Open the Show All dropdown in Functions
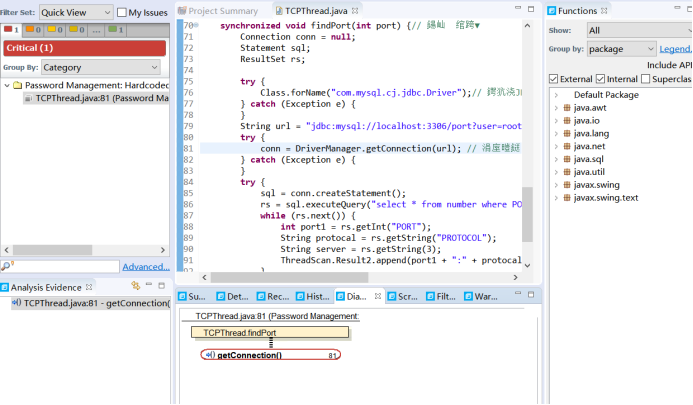Screen dimensions: 693x405 640,30
